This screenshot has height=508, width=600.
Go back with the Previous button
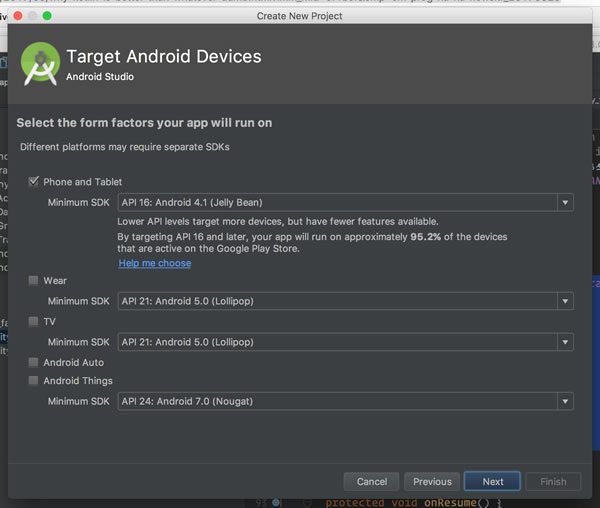click(433, 481)
